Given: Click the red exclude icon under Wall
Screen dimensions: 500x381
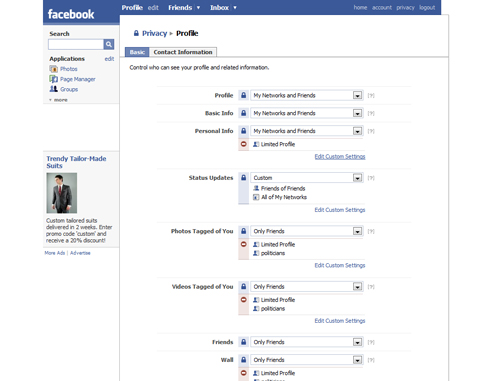Looking at the screenshot, I should click(x=244, y=373).
